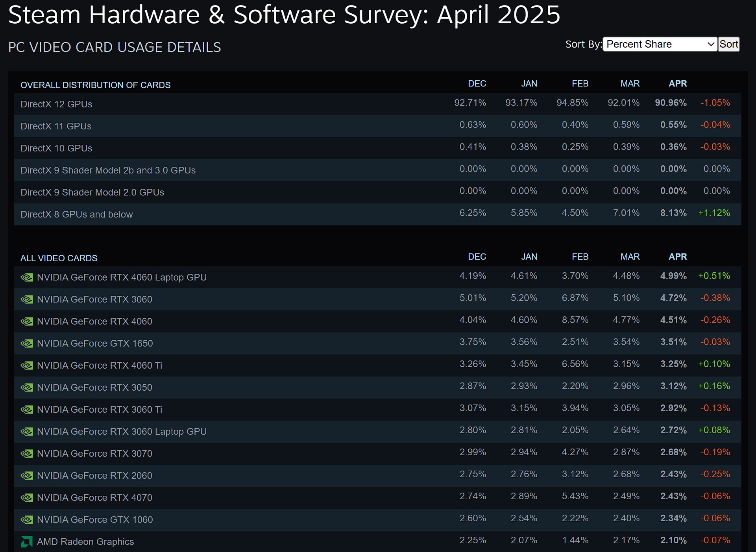The width and height of the screenshot is (756, 552).
Task: Click the DirectX 12 GPUs row
Action: coord(56,104)
